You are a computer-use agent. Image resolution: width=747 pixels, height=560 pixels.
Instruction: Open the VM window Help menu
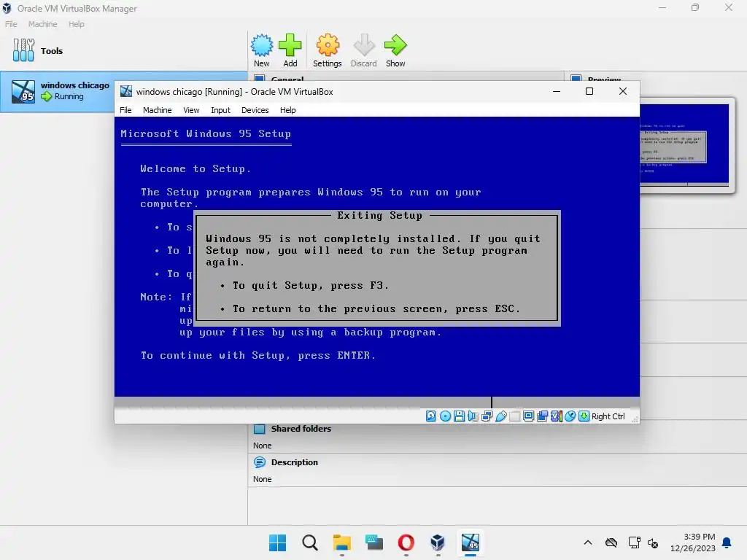[x=287, y=110]
